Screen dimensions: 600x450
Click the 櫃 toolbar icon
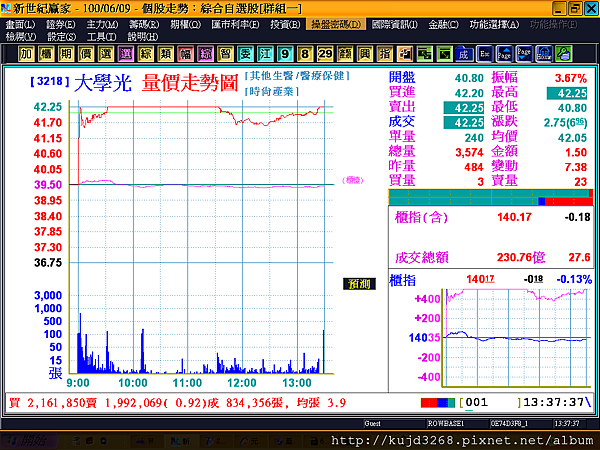(46, 54)
